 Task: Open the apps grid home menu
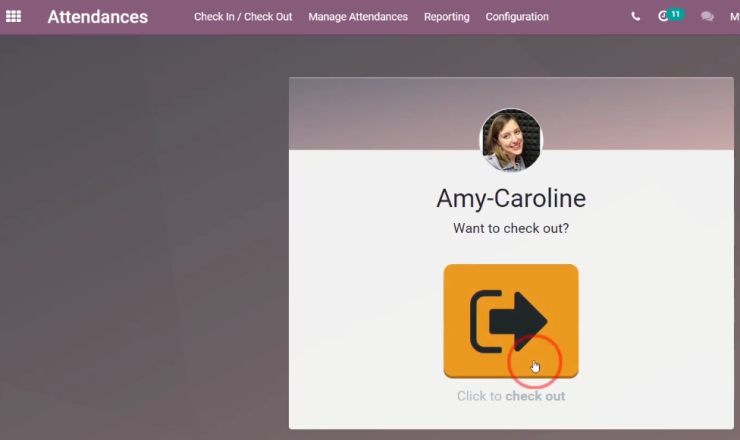click(13, 17)
